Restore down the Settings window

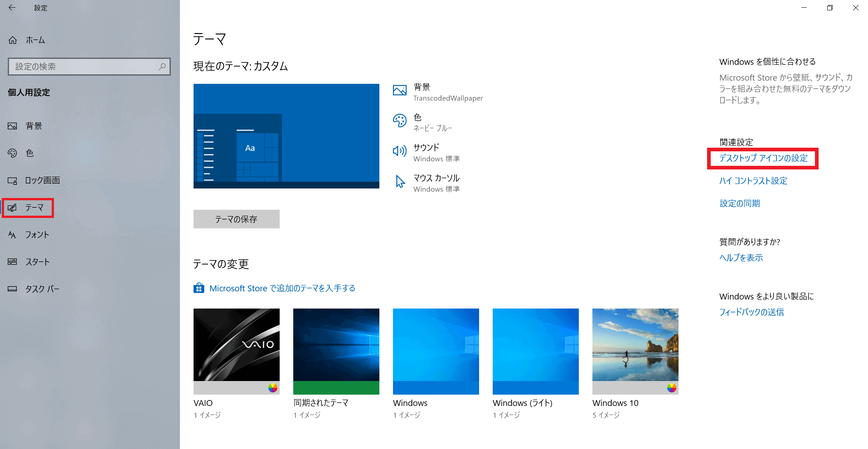830,8
